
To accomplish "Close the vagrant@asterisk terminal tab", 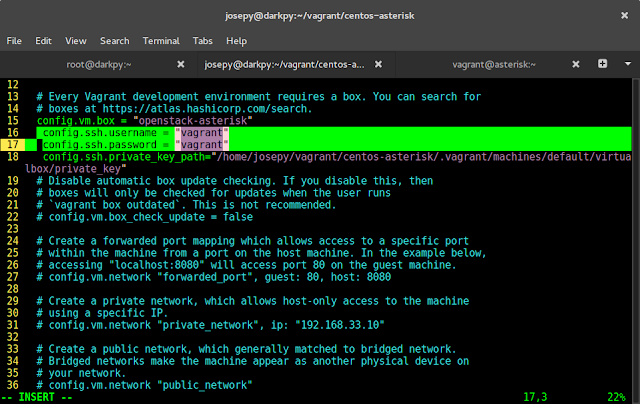I will pyautogui.click(x=576, y=64).
